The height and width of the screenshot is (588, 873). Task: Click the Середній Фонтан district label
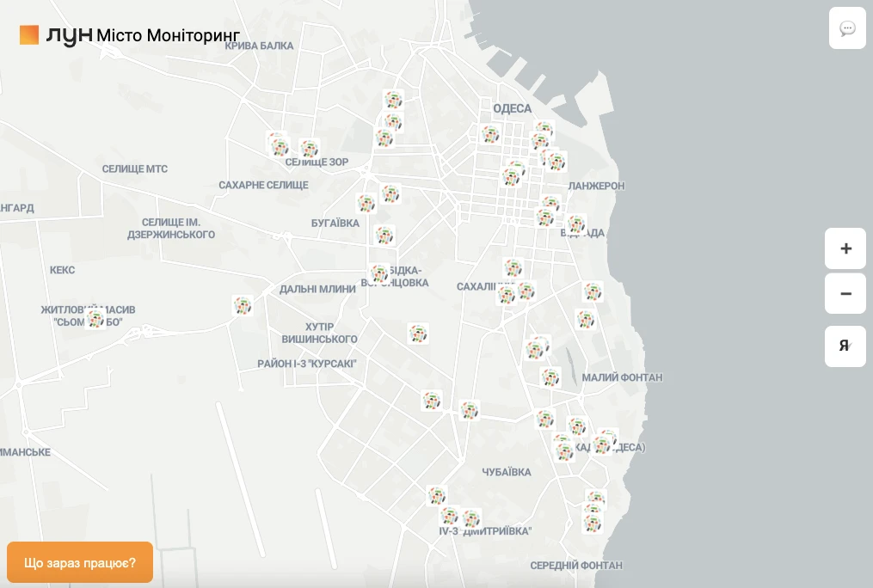[x=576, y=565]
